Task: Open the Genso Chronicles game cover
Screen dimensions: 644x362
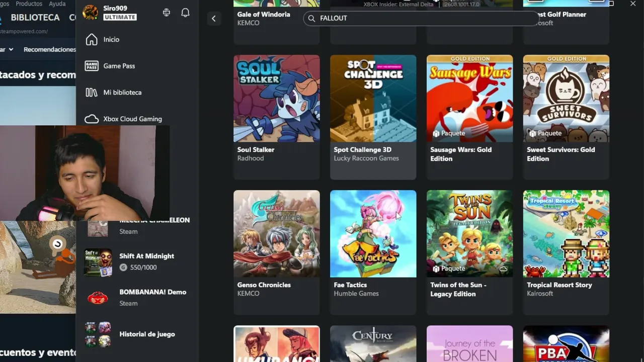Action: click(277, 234)
